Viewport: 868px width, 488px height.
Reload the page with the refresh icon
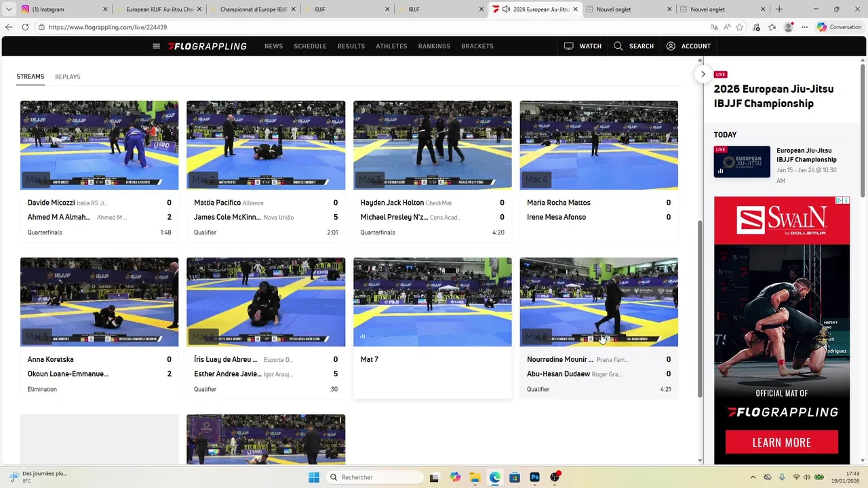pos(25,27)
